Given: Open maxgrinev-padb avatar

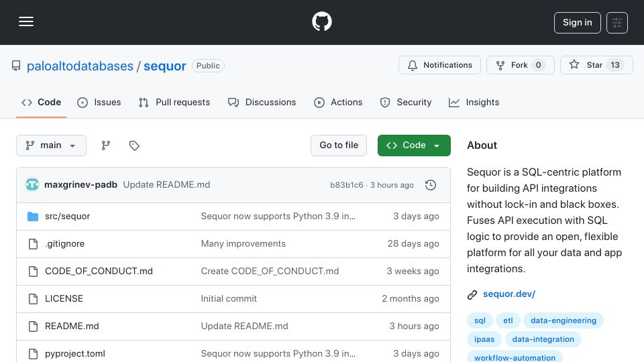Looking at the screenshot, I should [32, 185].
